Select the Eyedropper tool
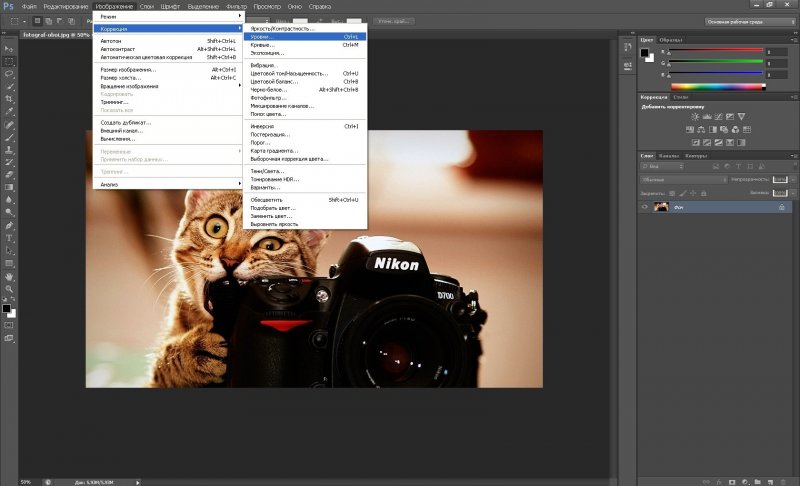 tap(9, 112)
